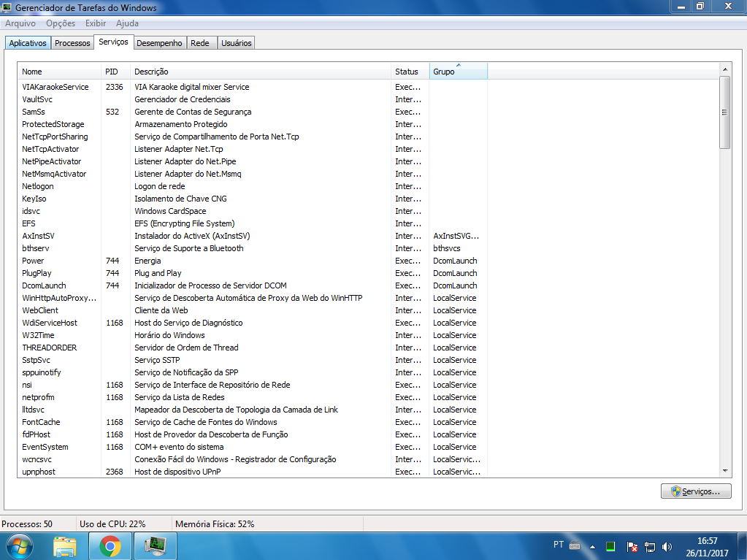The height and width of the screenshot is (560, 747).
Task: Select the Power service row
Action: (x=253, y=260)
